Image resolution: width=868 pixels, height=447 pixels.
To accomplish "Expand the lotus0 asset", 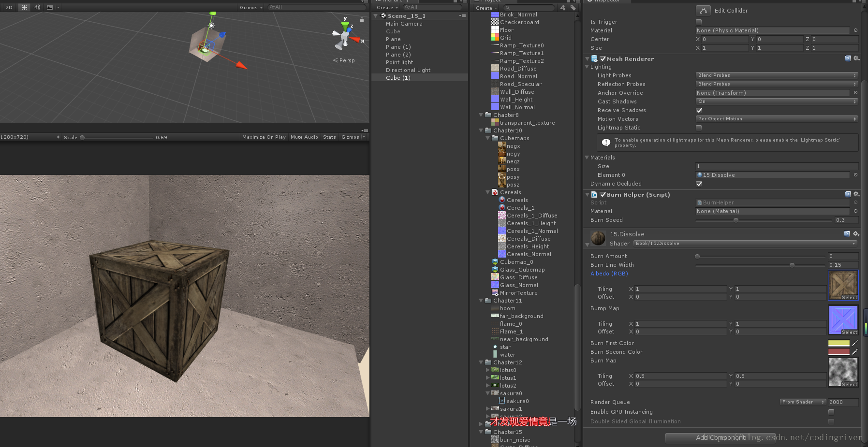I will tap(488, 370).
